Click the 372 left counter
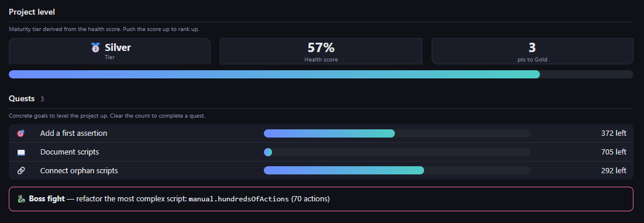644x223 pixels. tap(614, 133)
